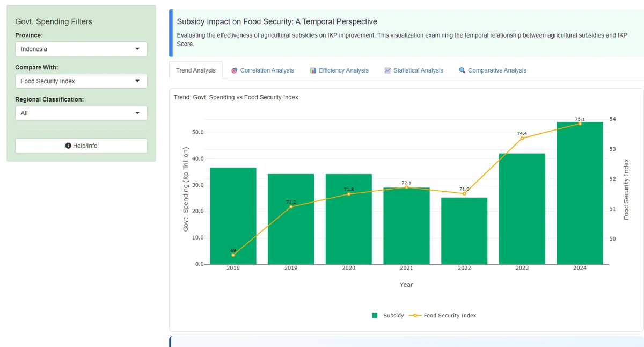Select the 2020 line marker labeled 71.8

pos(349,194)
